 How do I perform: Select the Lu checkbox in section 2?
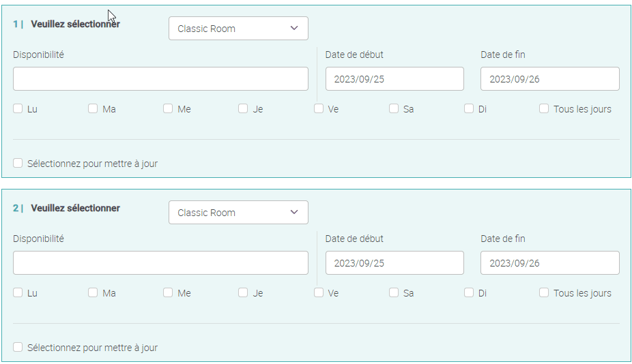[x=18, y=292]
